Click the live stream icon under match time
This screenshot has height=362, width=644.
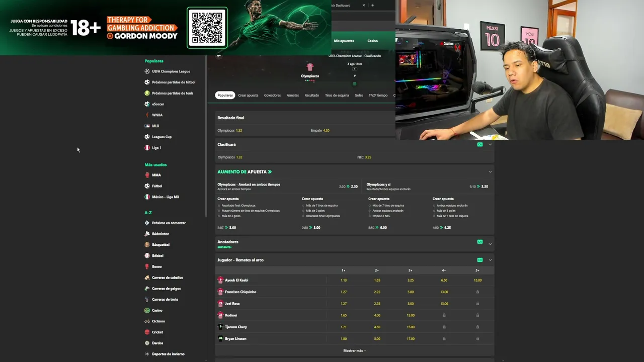tap(355, 69)
